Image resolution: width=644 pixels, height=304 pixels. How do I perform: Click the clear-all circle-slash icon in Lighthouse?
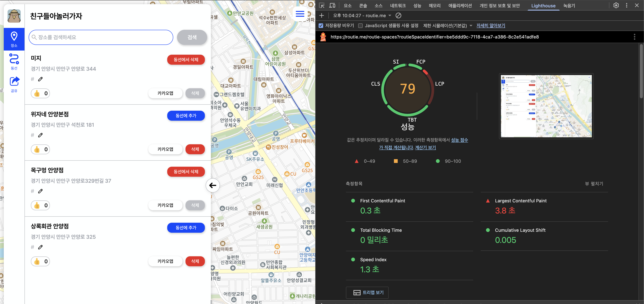click(x=398, y=15)
